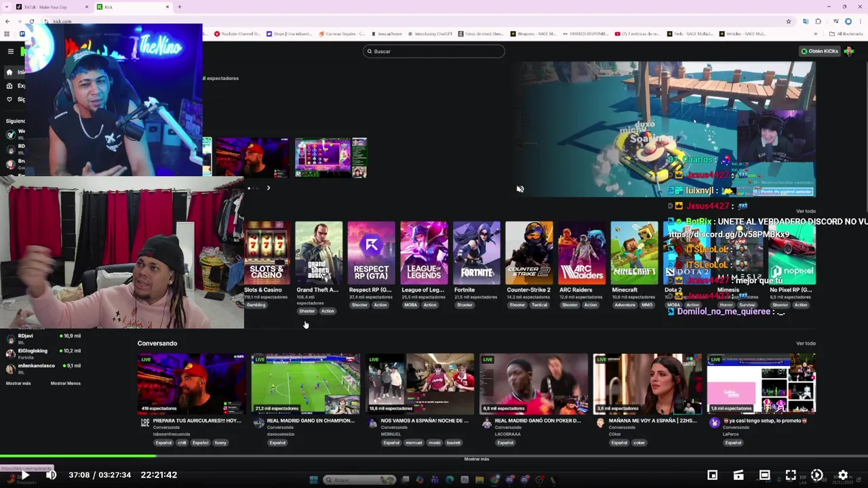The image size is (868, 488).
Task: Collapse the sidebar list with Mostrar Menos
Action: [x=66, y=383]
